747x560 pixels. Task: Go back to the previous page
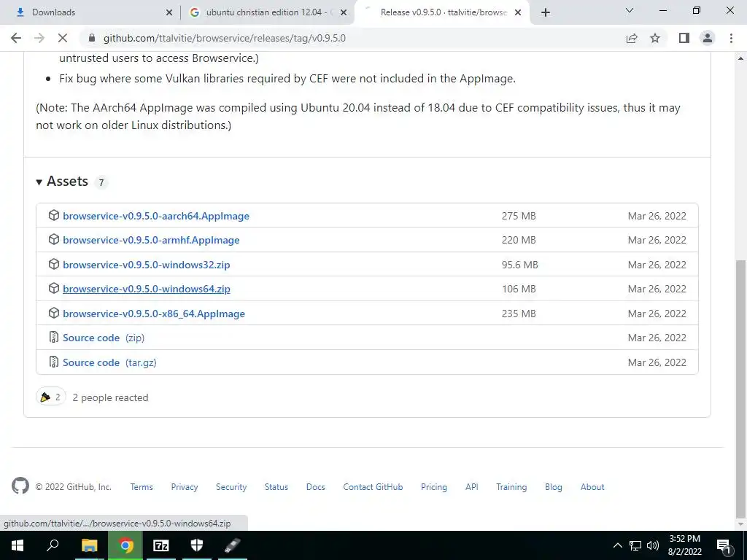pos(16,38)
